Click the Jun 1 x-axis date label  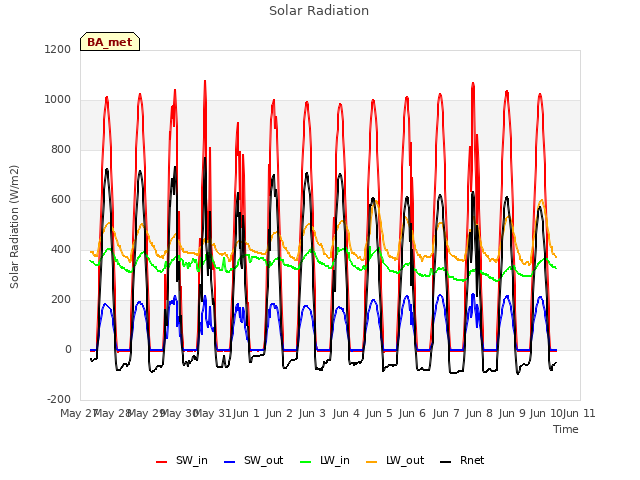[x=246, y=413]
